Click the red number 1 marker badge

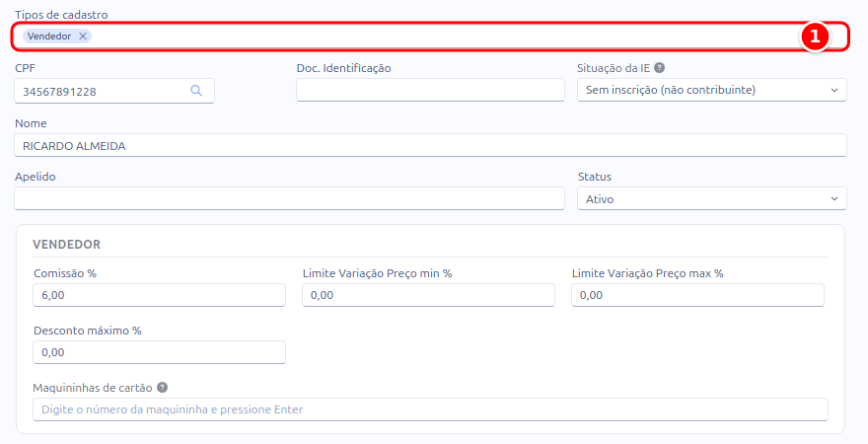815,37
